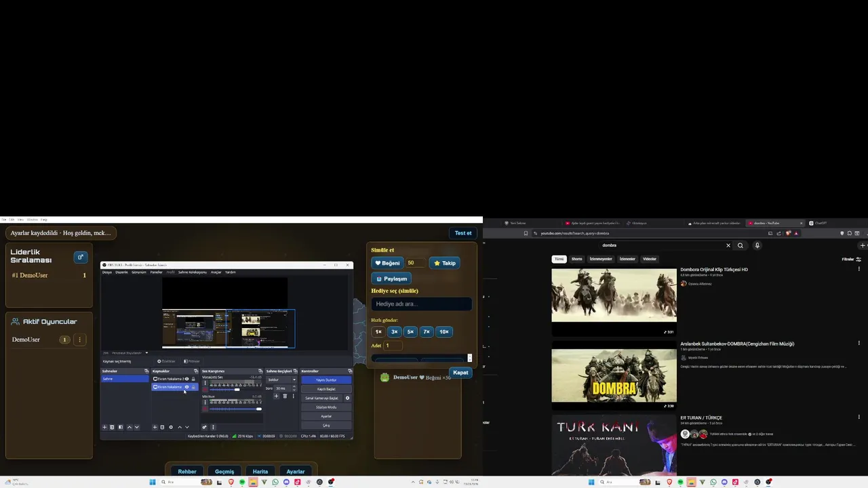This screenshot has width=868, height=488.
Task: Open OBS preview scaling dropdown arrow
Action: [x=146, y=352]
